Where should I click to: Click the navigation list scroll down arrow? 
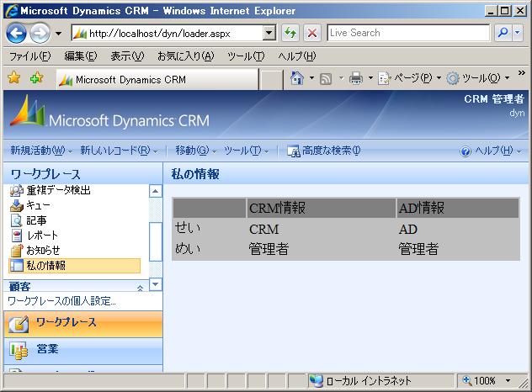pyautogui.click(x=156, y=284)
